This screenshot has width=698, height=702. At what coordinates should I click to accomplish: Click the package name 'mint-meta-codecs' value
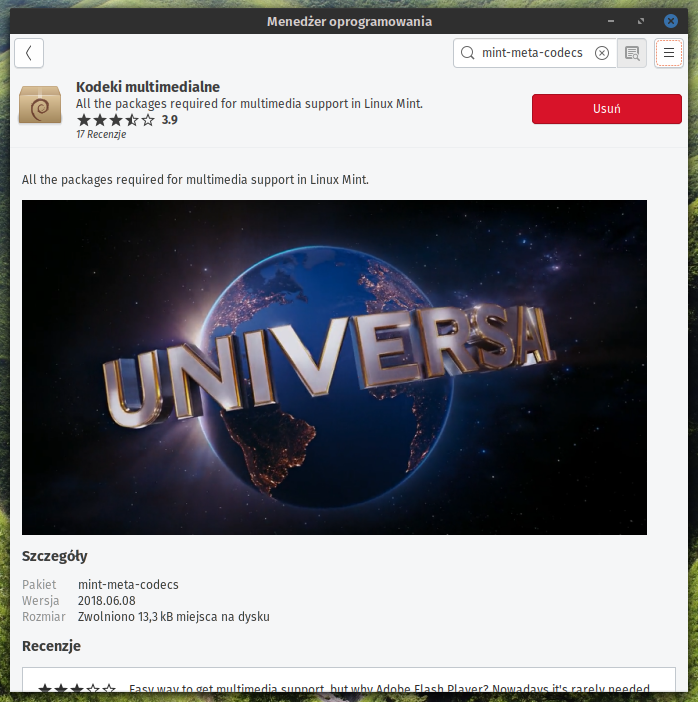[x=128, y=585]
